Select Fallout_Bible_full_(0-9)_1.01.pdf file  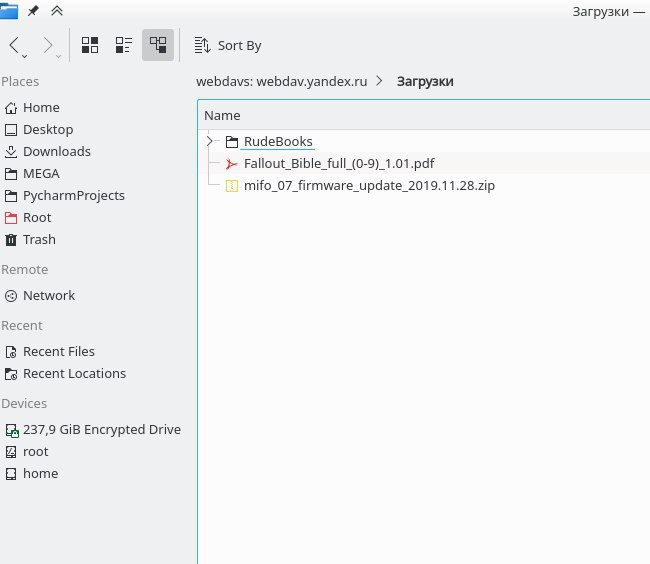click(339, 163)
